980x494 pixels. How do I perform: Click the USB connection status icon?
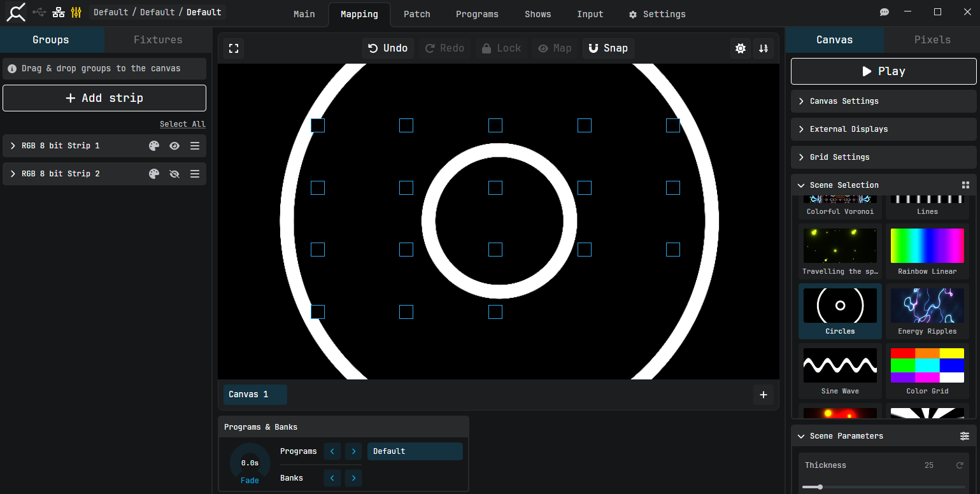pos(39,12)
